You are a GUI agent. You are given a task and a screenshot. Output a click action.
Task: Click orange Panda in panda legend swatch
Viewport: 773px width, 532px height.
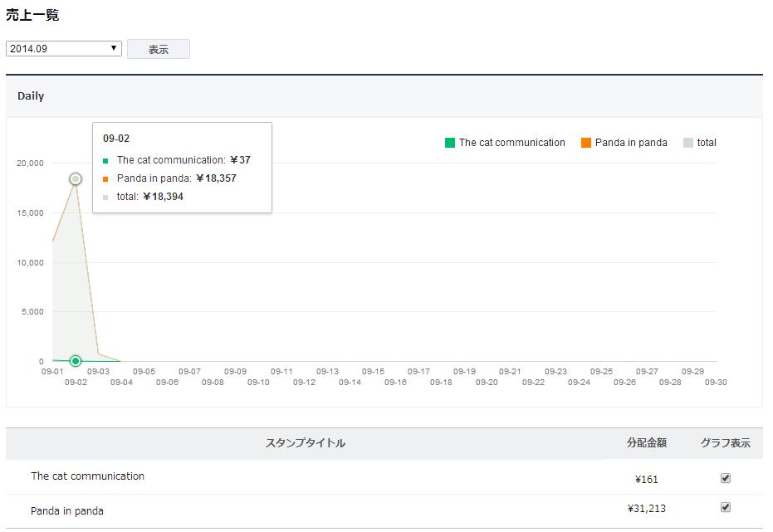coord(586,143)
